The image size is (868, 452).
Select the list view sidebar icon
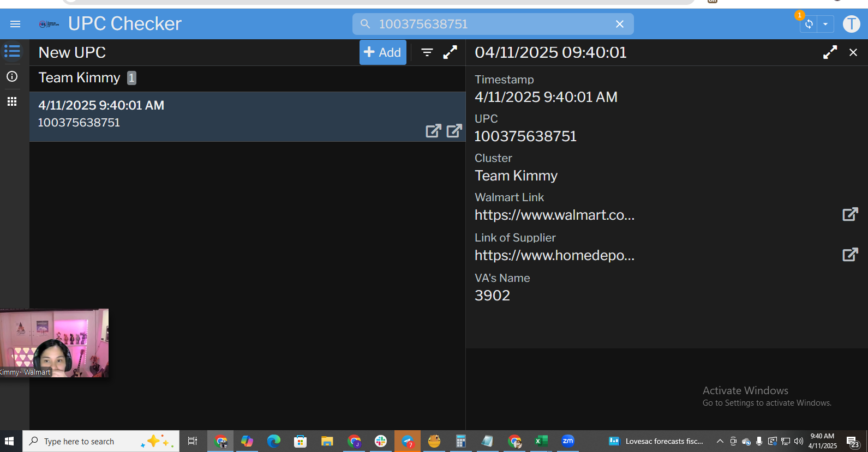point(12,51)
